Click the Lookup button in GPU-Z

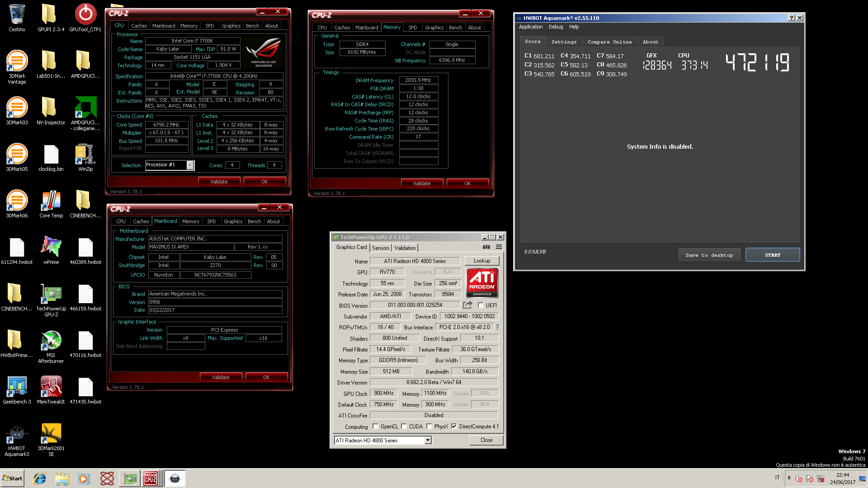point(482,261)
